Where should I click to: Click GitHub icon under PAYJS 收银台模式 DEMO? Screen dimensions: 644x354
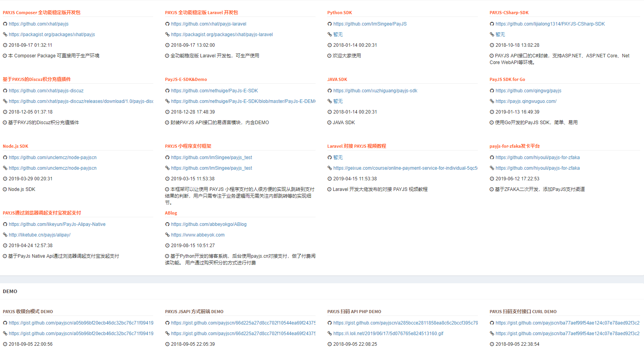tap(5, 323)
